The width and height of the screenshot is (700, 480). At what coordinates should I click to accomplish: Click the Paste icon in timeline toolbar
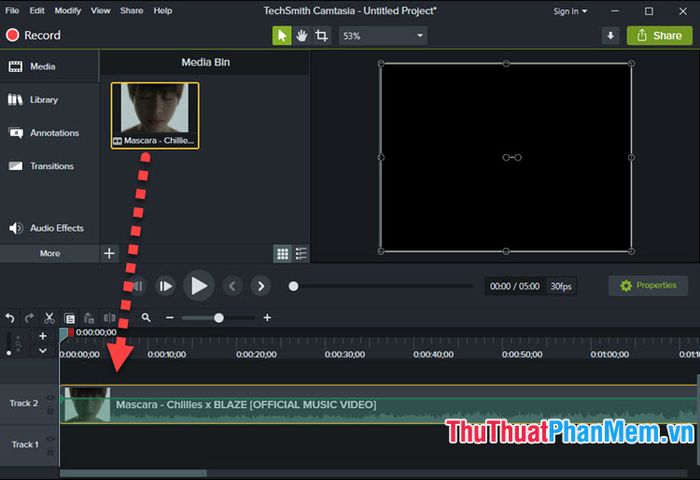89,318
